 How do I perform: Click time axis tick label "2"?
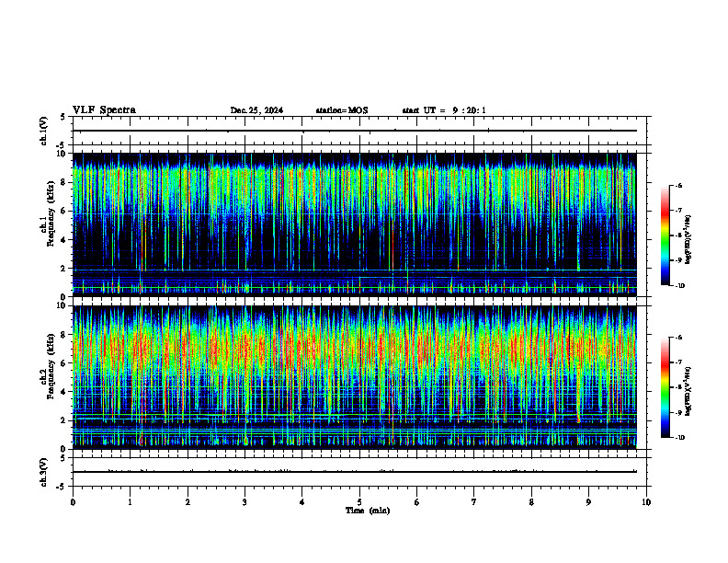point(188,502)
